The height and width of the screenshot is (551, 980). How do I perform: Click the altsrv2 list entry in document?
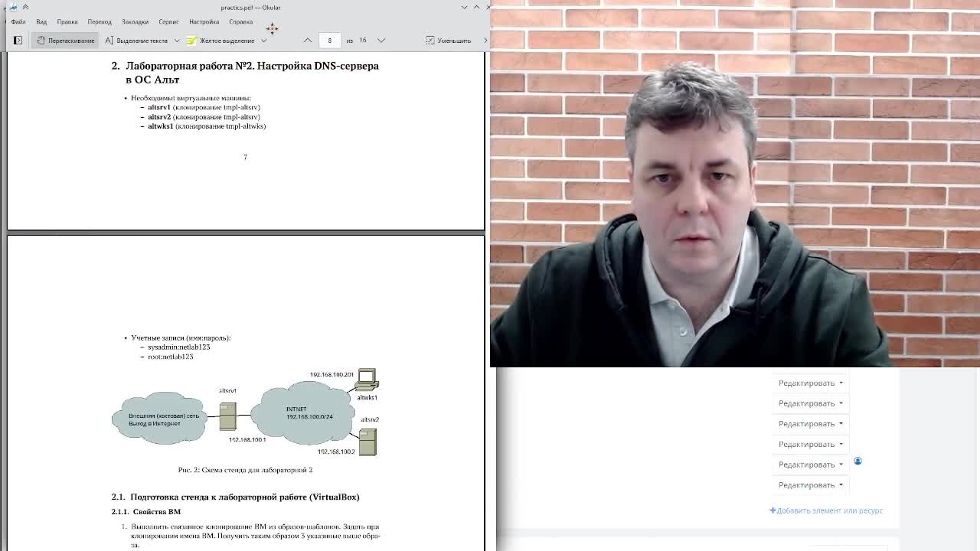point(204,117)
